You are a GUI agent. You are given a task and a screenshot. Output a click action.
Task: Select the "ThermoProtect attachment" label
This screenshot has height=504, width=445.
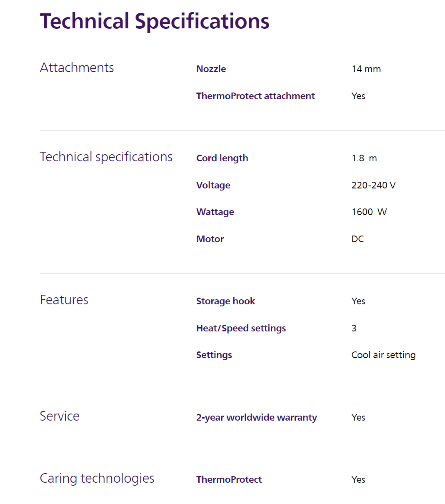(255, 96)
